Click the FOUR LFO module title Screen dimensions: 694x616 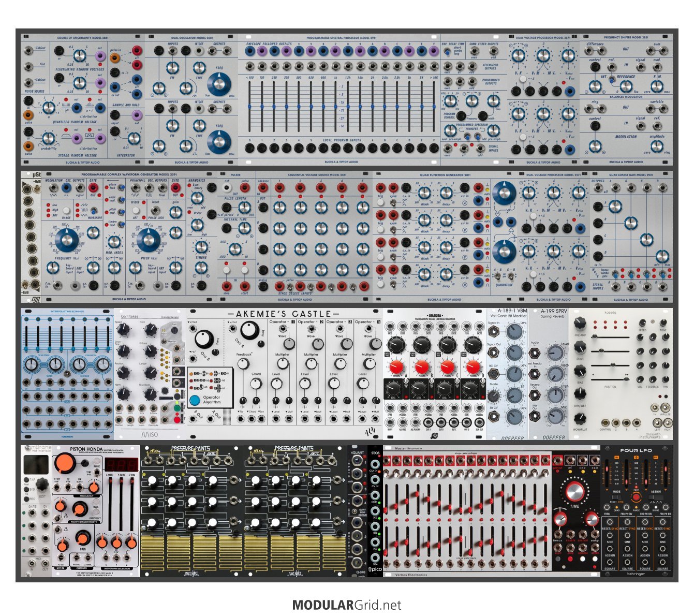[637, 450]
